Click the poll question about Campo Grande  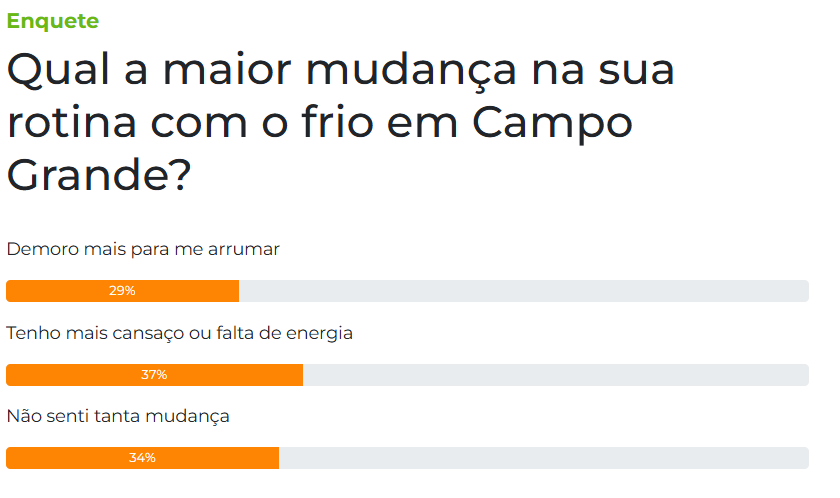340,122
